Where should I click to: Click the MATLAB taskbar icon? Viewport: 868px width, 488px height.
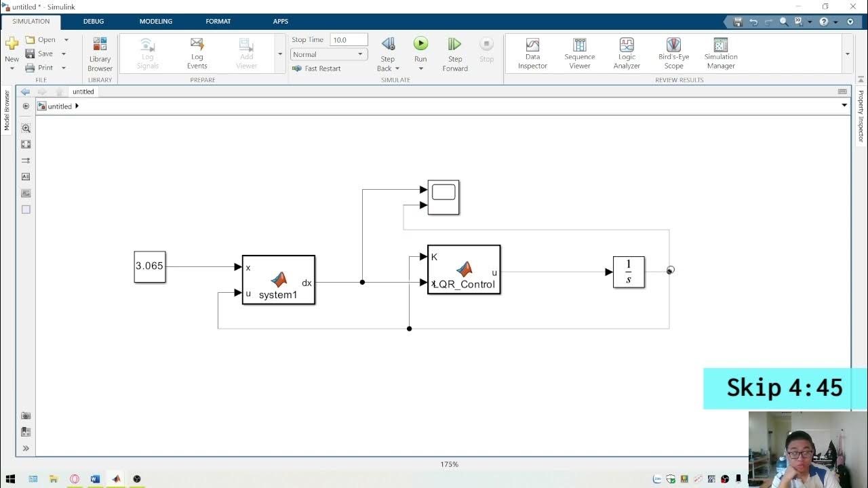116,479
